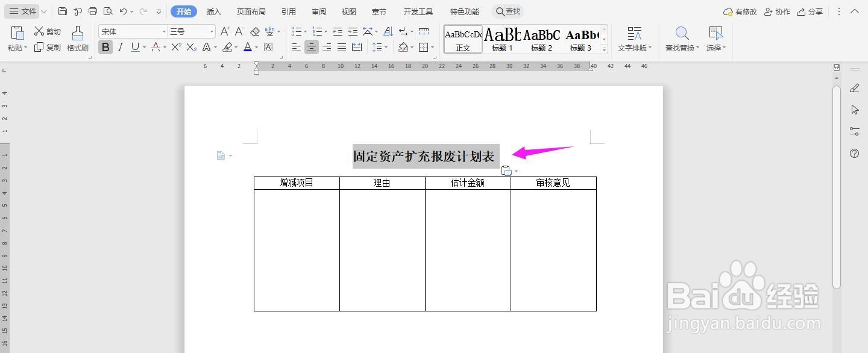The height and width of the screenshot is (353, 868).
Task: Open the borders dropdown
Action: click(x=432, y=48)
